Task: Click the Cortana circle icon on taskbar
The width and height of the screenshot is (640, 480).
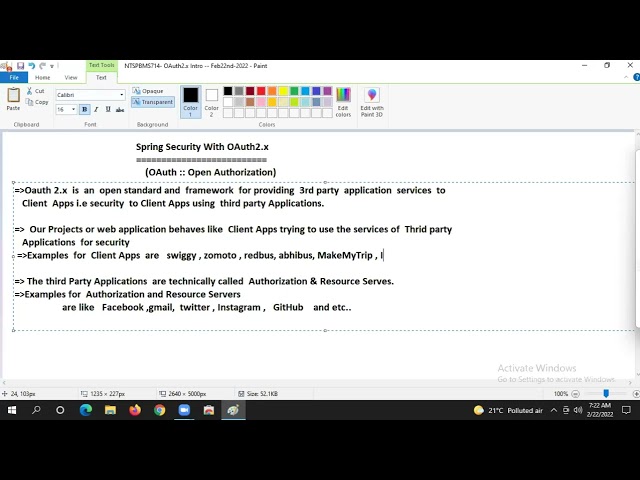Action: click(x=60, y=410)
